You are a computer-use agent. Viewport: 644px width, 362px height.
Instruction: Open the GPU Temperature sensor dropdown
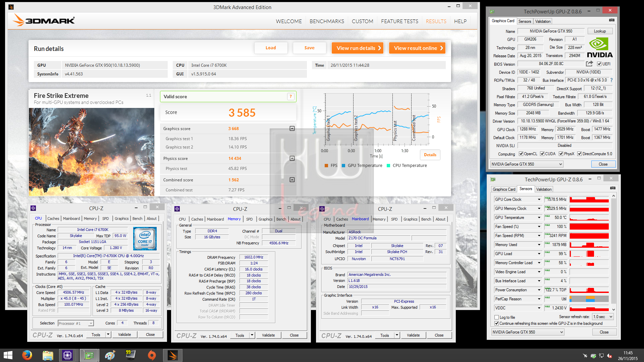539,218
